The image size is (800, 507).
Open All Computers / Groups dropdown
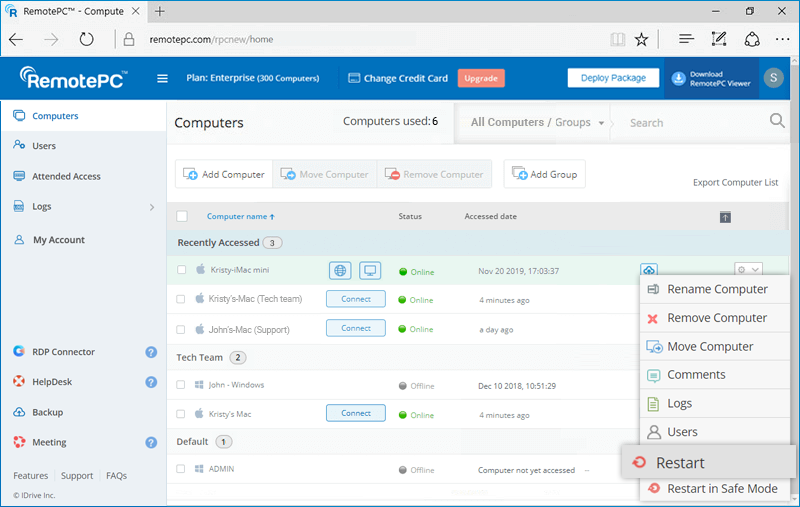pyautogui.click(x=537, y=122)
